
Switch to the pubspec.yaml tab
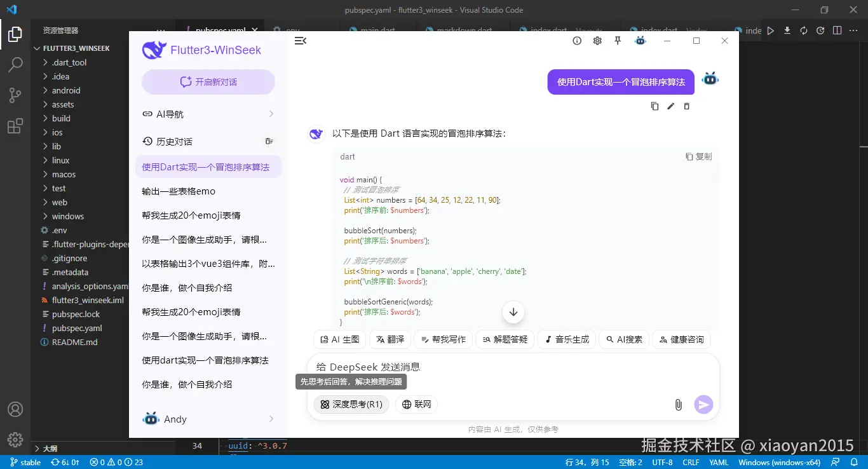pyautogui.click(x=220, y=30)
